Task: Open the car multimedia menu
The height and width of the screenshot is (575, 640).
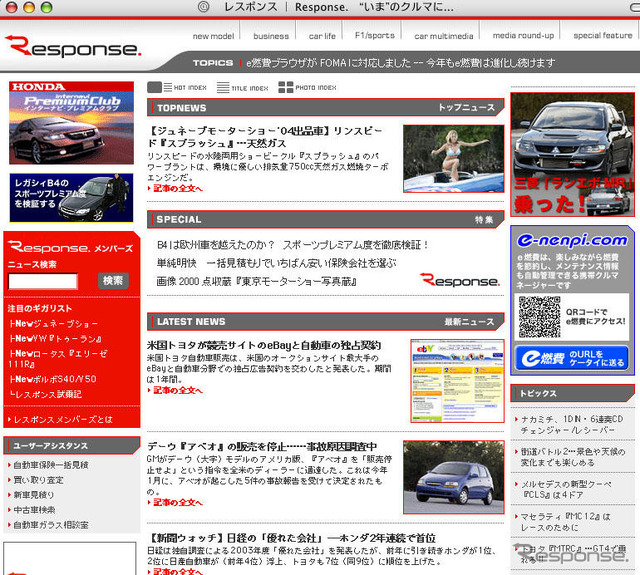Action: tap(444, 36)
